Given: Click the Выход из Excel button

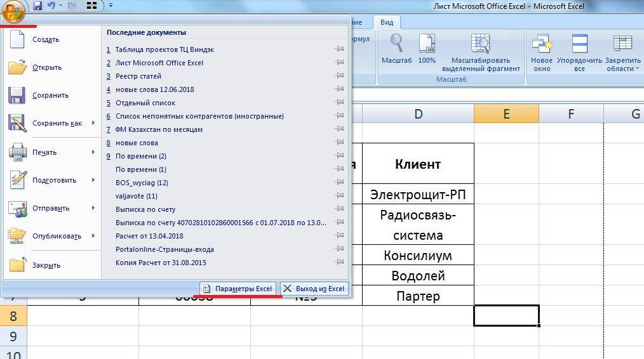Looking at the screenshot, I should click(314, 289).
